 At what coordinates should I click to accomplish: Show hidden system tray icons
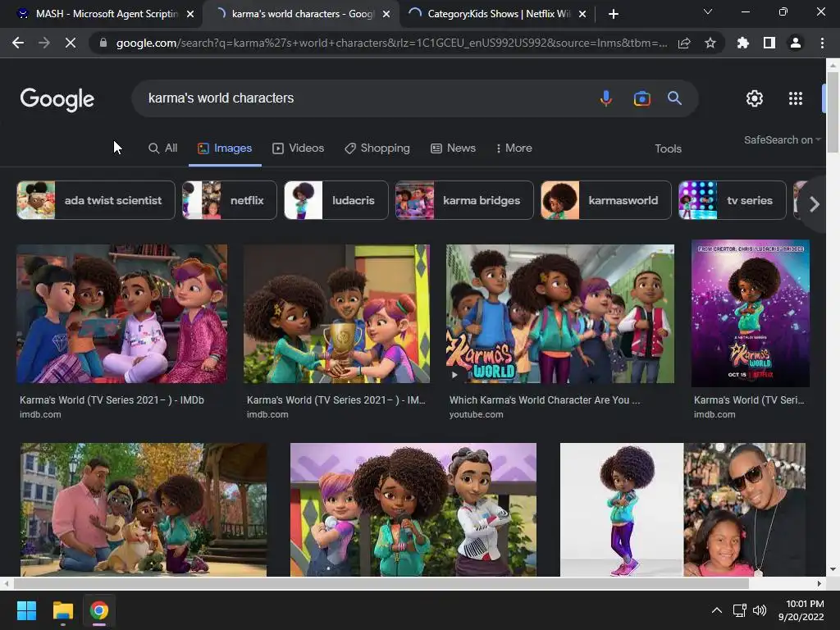tap(716, 610)
